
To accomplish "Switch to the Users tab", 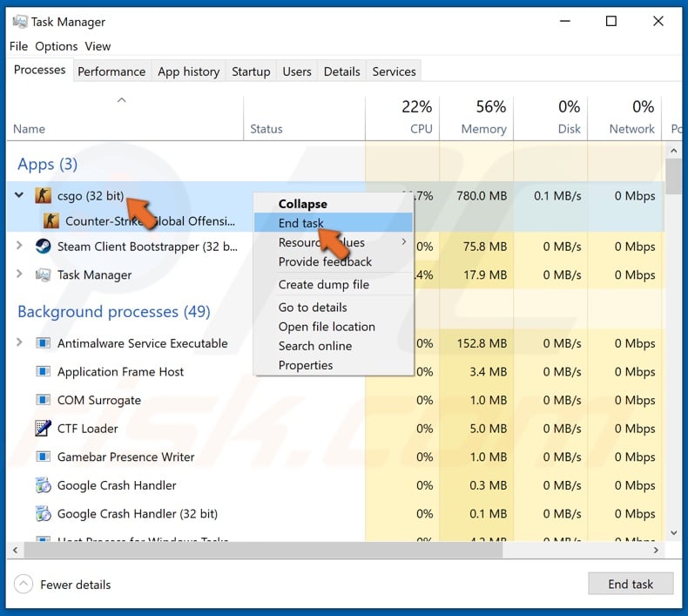I will pos(297,71).
